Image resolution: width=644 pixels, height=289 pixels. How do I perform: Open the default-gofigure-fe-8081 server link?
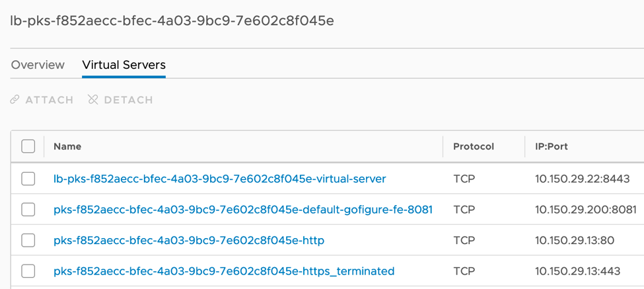coord(242,210)
